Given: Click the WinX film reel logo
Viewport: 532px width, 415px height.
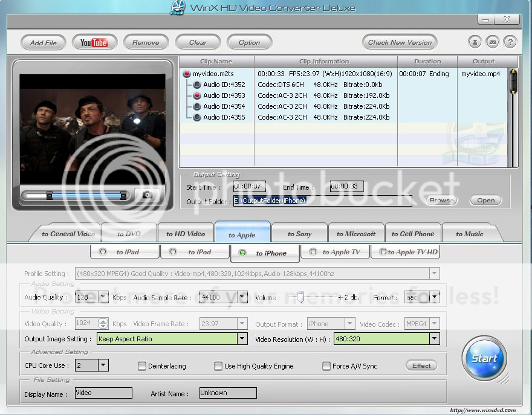Looking at the screenshot, I should [x=178, y=7].
